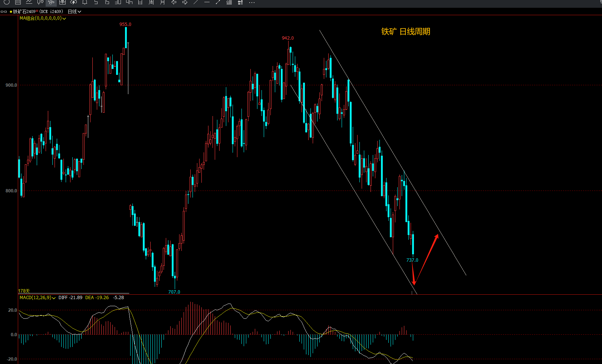Select the hourly period button
Image resolution: width=602 pixels, height=364 pixels.
(x=129, y=2)
